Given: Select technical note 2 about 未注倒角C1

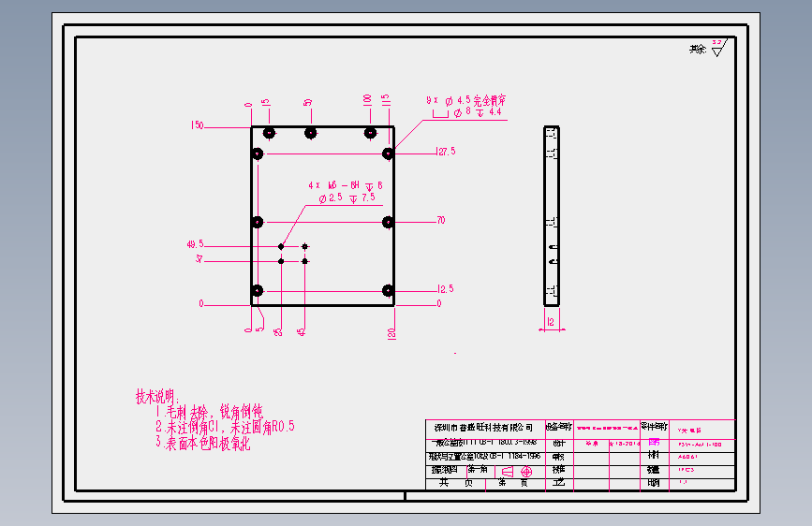Looking at the screenshot, I should pos(225,427).
